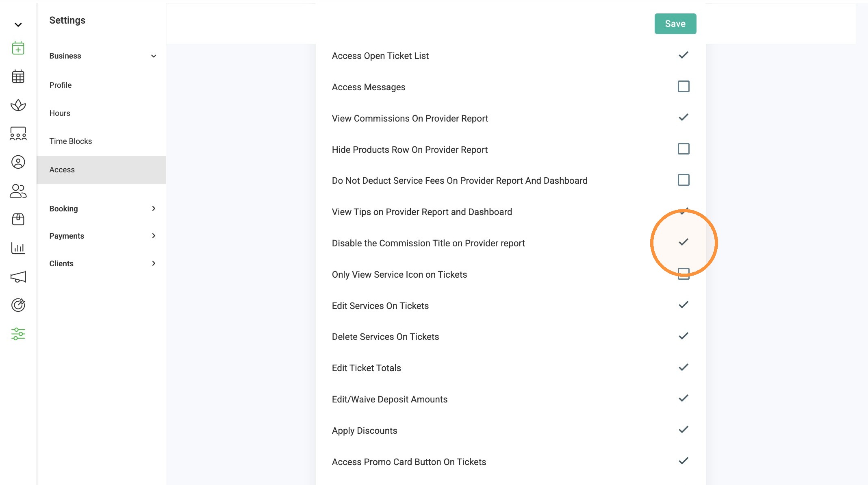Open the settings sliders icon
The height and width of the screenshot is (485, 868).
pos(18,334)
